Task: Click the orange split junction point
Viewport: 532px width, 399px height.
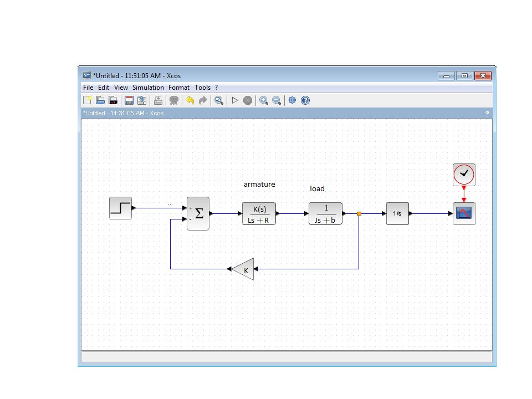Action: 359,214
